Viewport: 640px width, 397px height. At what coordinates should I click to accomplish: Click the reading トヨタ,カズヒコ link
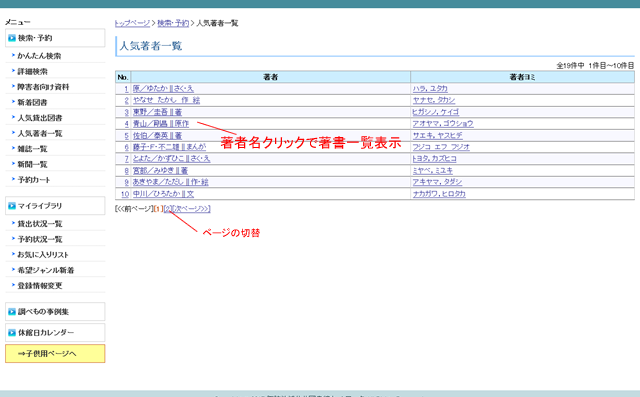click(434, 159)
